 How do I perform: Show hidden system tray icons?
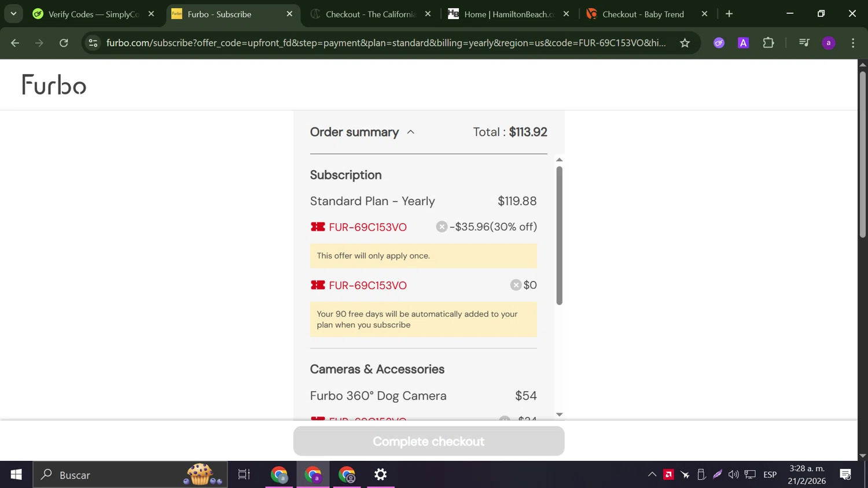(652, 475)
